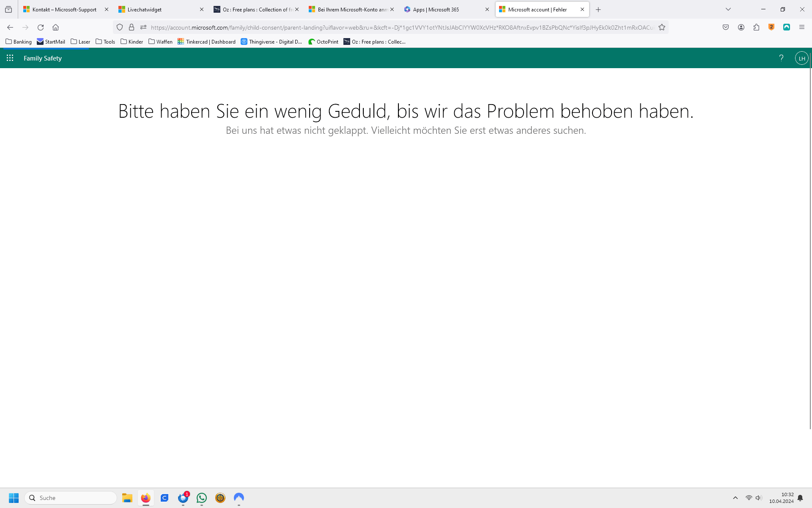This screenshot has width=812, height=508.
Task: Reload the current page
Action: tap(41, 28)
